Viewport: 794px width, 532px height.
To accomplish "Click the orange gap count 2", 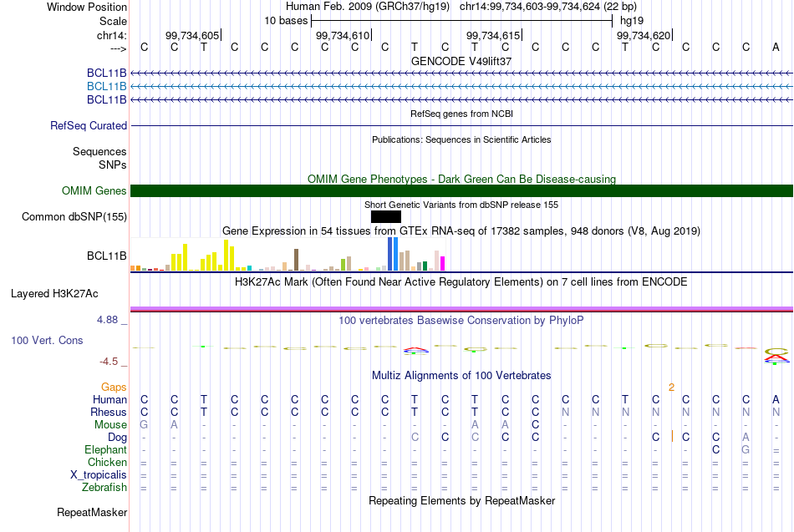I will (x=671, y=388).
